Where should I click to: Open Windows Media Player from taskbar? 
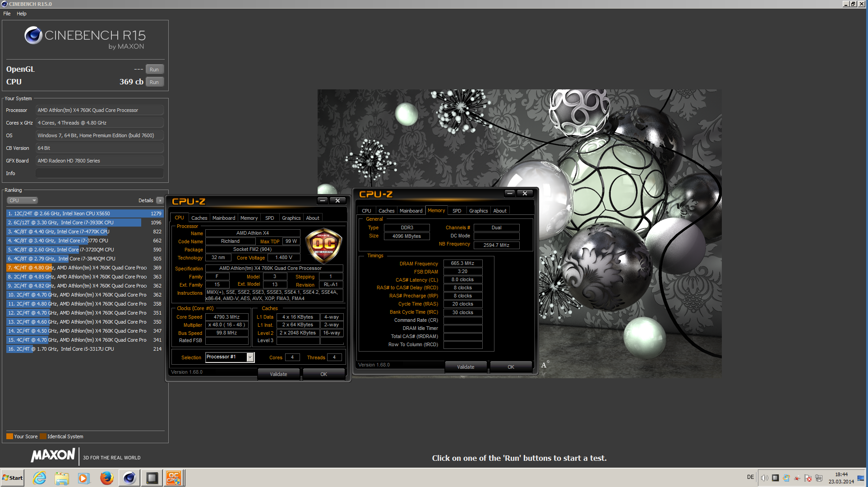83,478
